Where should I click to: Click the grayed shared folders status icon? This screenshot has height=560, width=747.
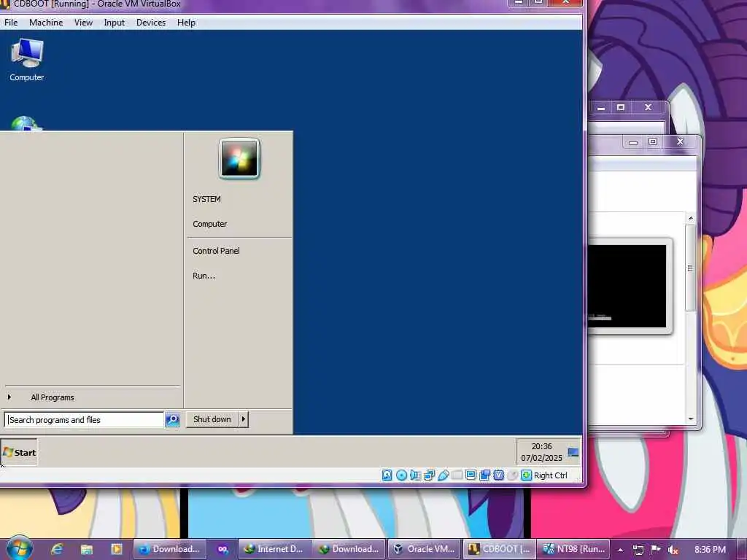(x=457, y=475)
